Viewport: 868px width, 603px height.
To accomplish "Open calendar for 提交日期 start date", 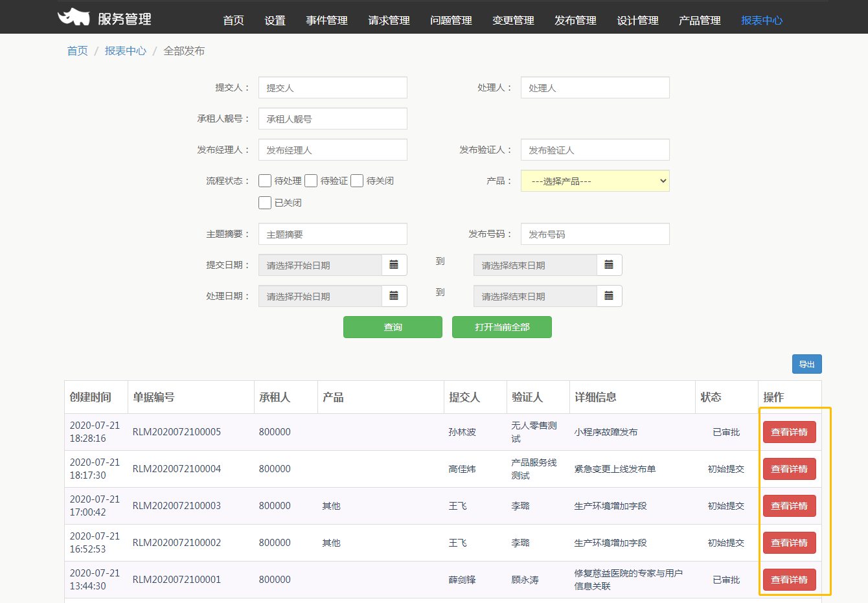I will 394,265.
